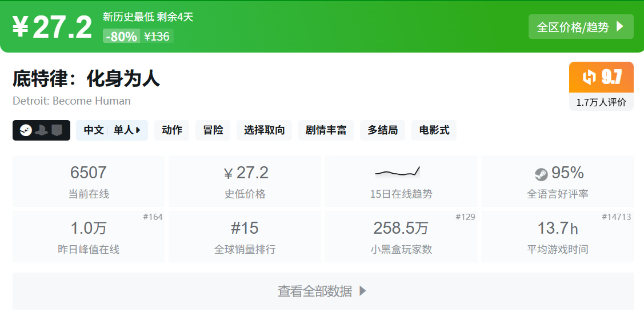Click the #15 全球销量排行 card
The width and height of the screenshot is (644, 316).
(x=245, y=237)
